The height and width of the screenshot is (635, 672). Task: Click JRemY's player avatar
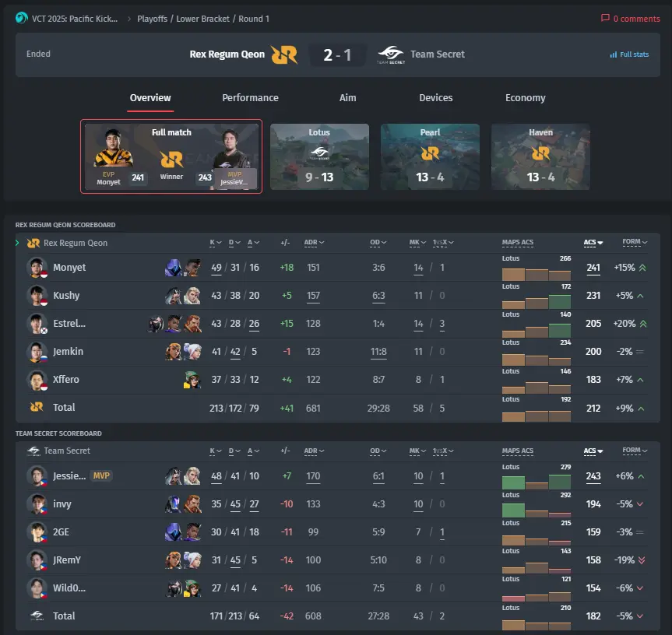37,560
